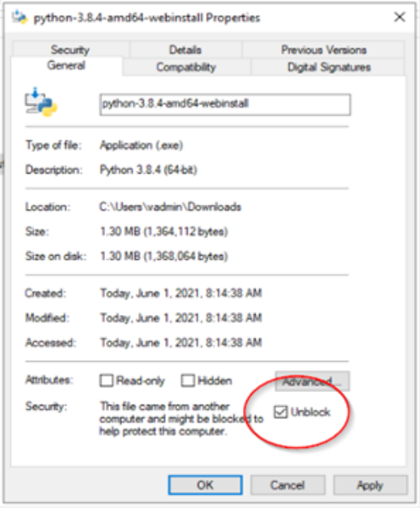The width and height of the screenshot is (420, 508).
Task: Select the Compatibility tab
Action: 186,67
